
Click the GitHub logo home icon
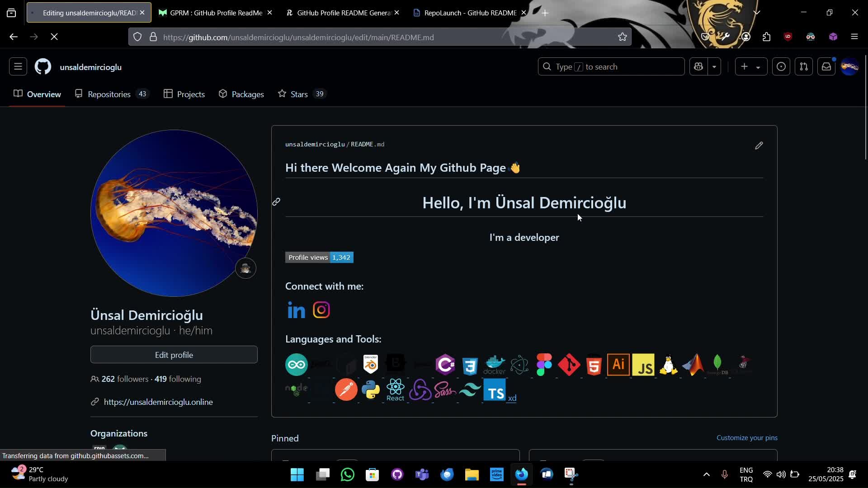[43, 67]
